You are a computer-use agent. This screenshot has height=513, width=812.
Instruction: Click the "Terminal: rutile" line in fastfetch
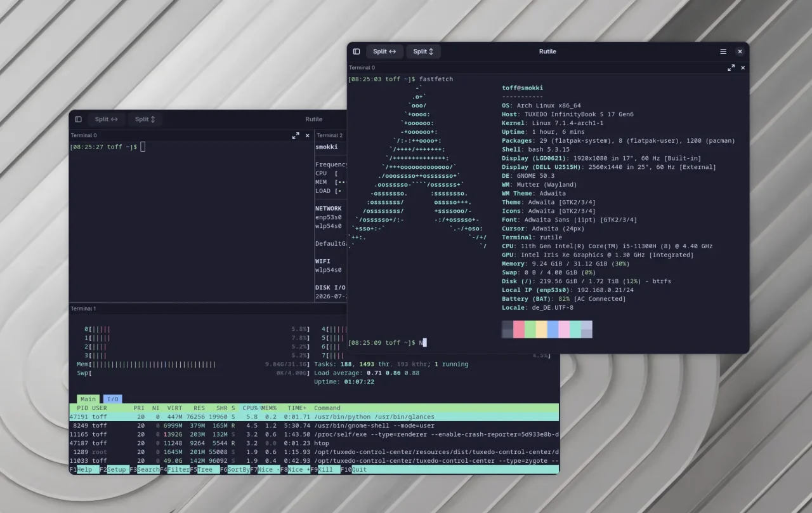point(532,237)
